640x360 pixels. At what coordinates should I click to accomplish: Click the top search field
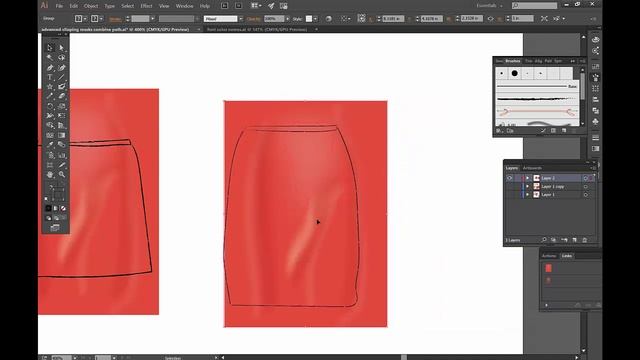[x=534, y=6]
